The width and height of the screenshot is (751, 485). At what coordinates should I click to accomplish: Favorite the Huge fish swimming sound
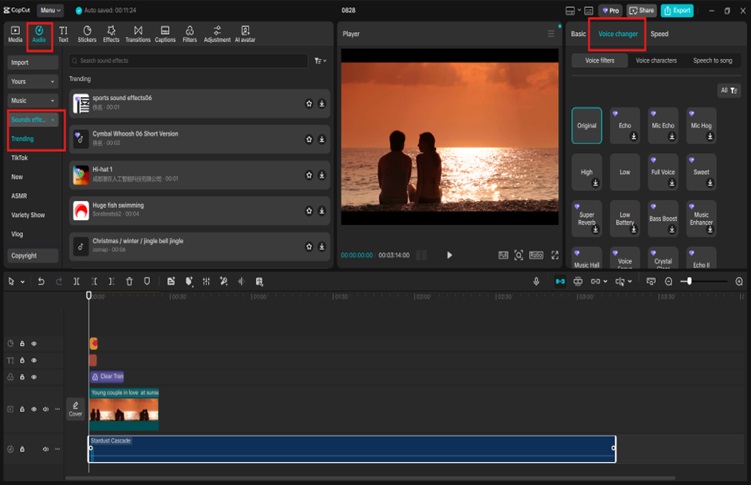point(309,211)
